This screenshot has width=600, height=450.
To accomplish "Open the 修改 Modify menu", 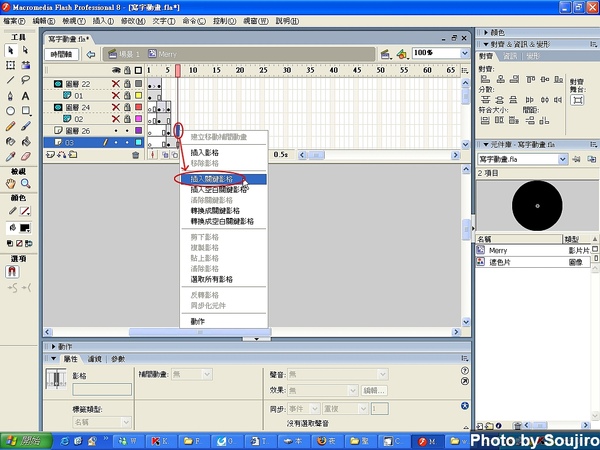I will (x=133, y=21).
